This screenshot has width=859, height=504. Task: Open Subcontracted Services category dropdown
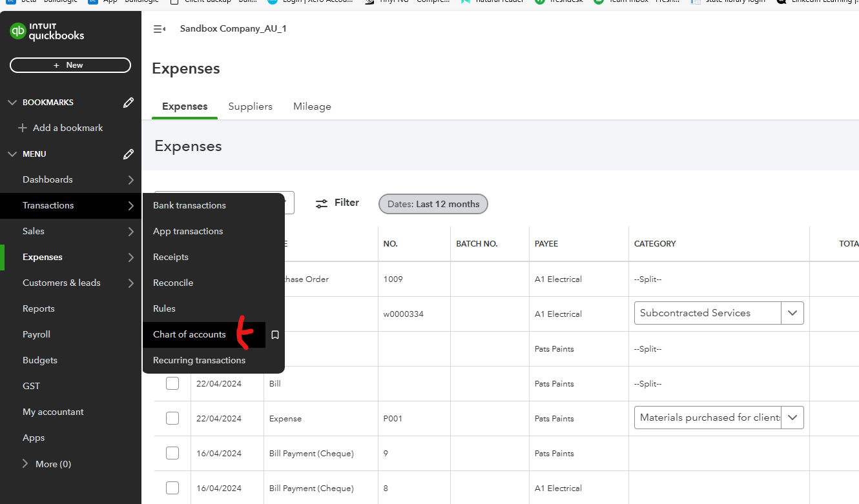792,313
